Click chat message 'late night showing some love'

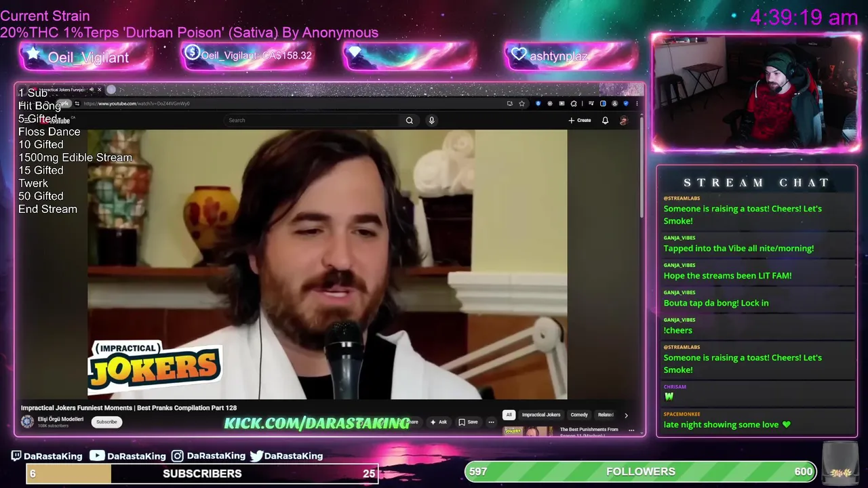click(x=727, y=425)
